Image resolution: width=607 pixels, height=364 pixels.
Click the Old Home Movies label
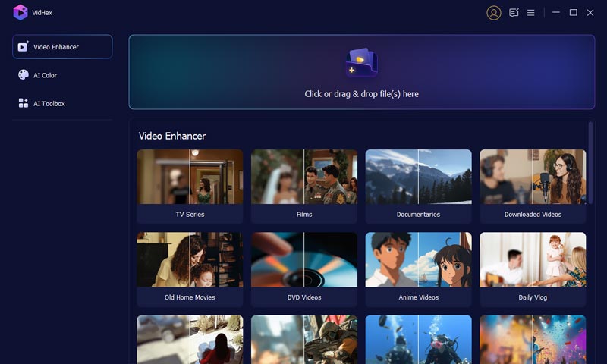click(190, 297)
